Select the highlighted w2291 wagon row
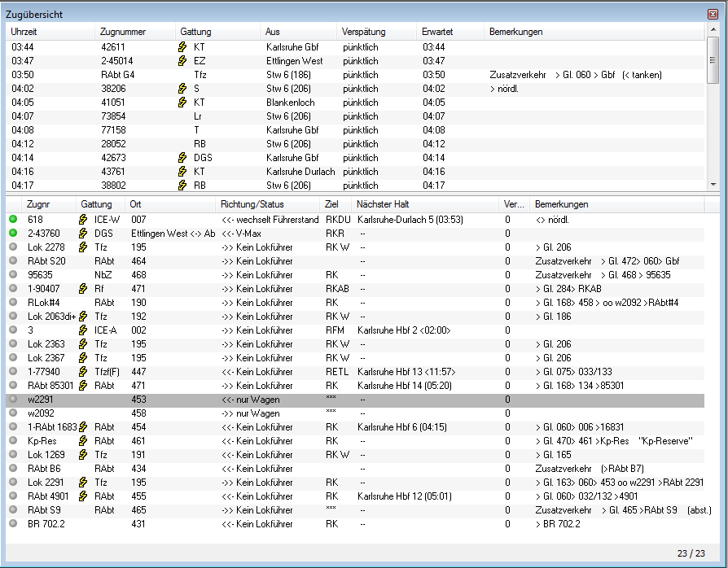728x568 pixels. point(355,400)
